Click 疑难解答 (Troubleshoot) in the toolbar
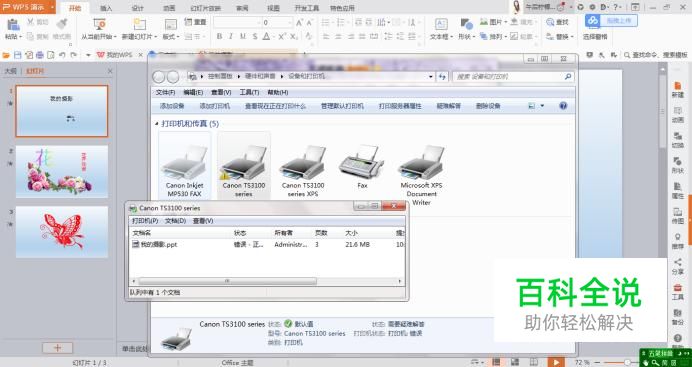This screenshot has width=692, height=367. (x=449, y=106)
